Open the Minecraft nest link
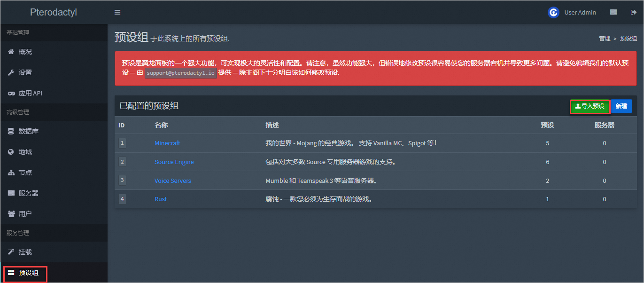This screenshot has height=283, width=644. tap(167, 143)
